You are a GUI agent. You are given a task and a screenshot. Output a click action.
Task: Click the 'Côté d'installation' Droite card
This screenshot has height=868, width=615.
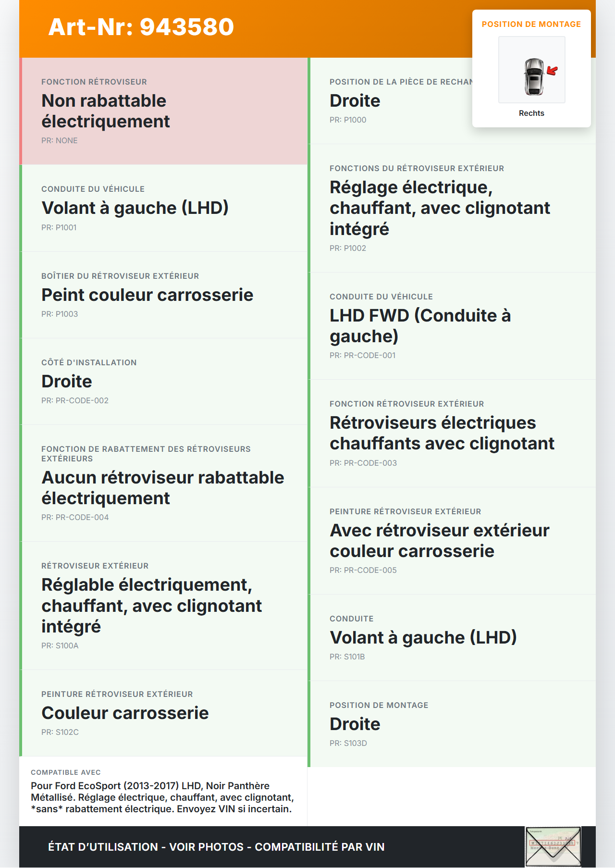click(x=163, y=381)
